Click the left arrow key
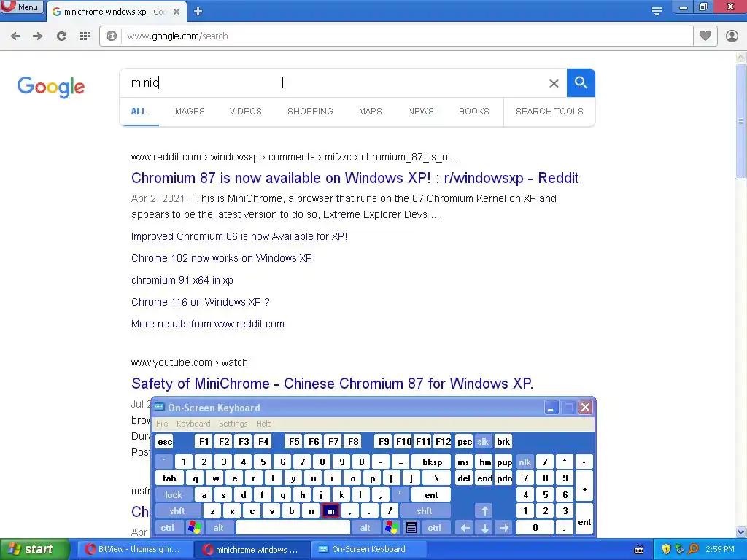This screenshot has height=560, width=747. 465,528
